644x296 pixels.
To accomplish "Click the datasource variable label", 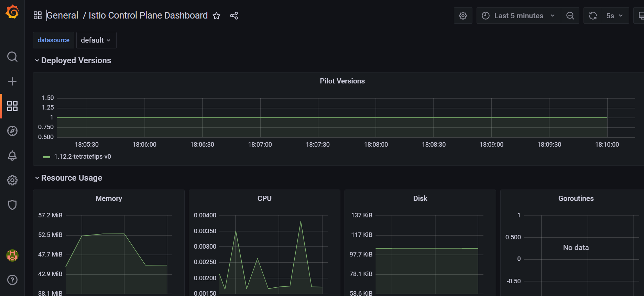I will [54, 40].
